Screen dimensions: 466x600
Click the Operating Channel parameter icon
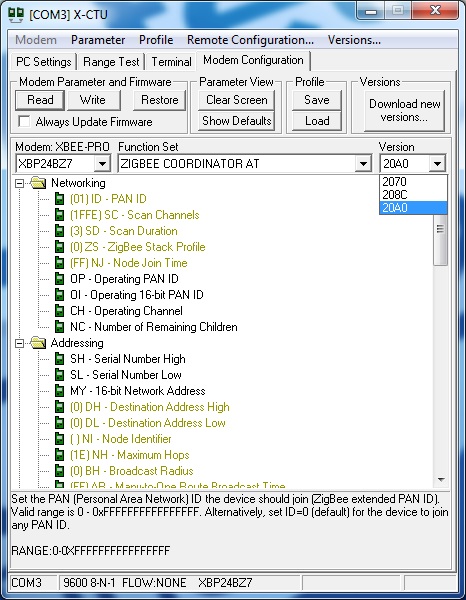59,311
